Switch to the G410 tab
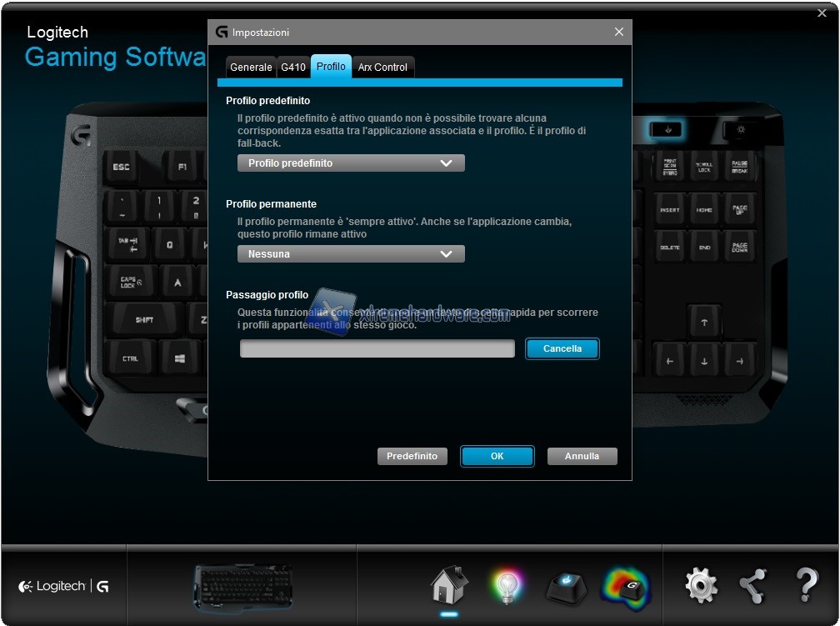The width and height of the screenshot is (840, 626). pos(293,68)
